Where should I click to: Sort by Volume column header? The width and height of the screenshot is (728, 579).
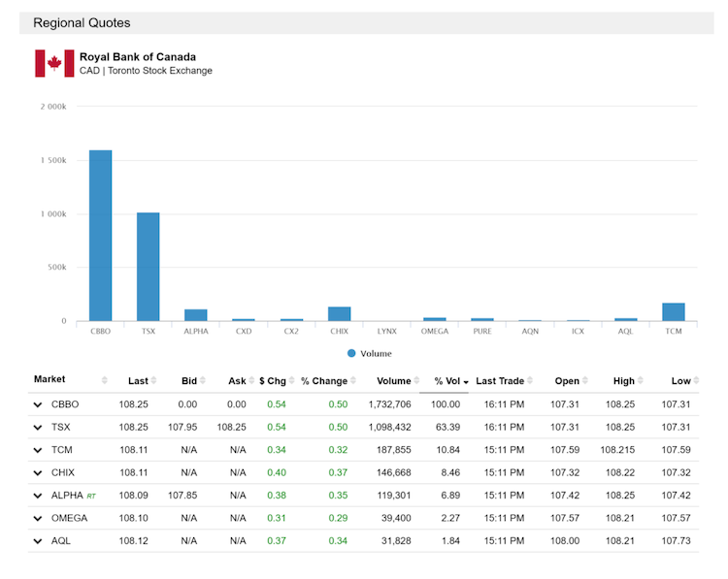point(393,381)
